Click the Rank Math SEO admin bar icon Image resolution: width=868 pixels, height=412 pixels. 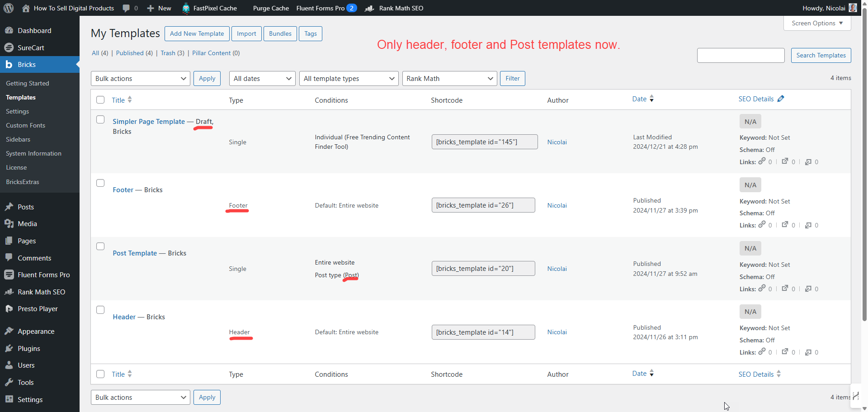pyautogui.click(x=369, y=8)
